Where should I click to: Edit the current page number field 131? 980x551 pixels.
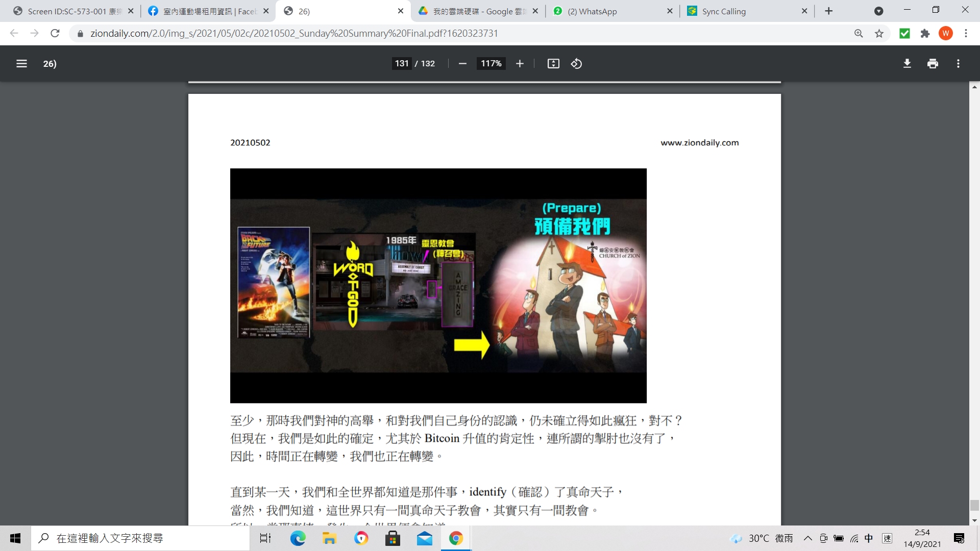point(402,64)
